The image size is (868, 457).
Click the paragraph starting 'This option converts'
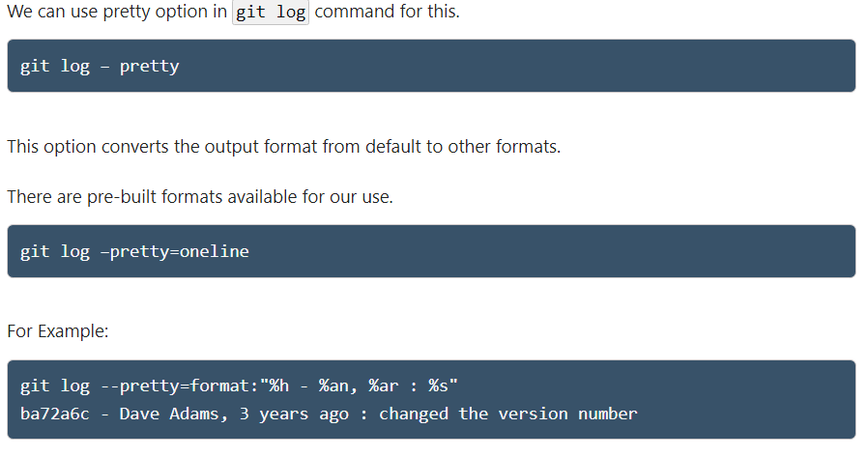point(283,147)
